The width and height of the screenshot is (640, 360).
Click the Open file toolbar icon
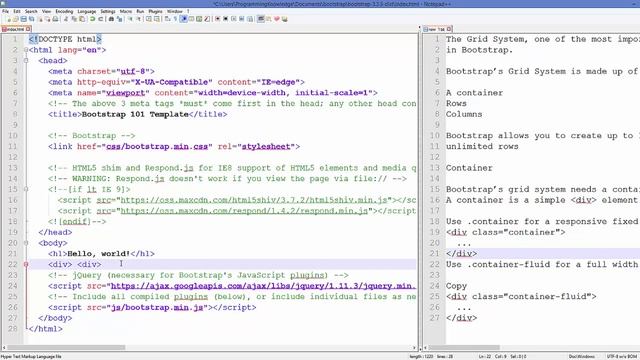16,19
